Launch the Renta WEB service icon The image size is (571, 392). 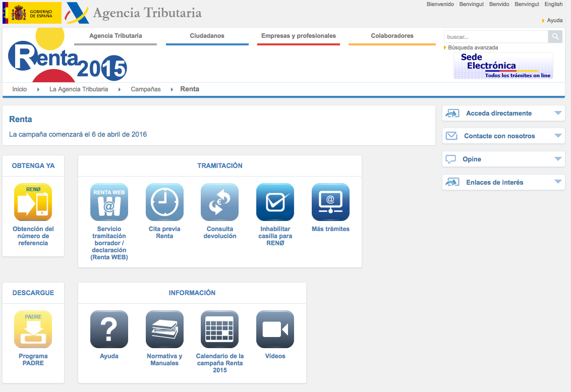coord(109,202)
